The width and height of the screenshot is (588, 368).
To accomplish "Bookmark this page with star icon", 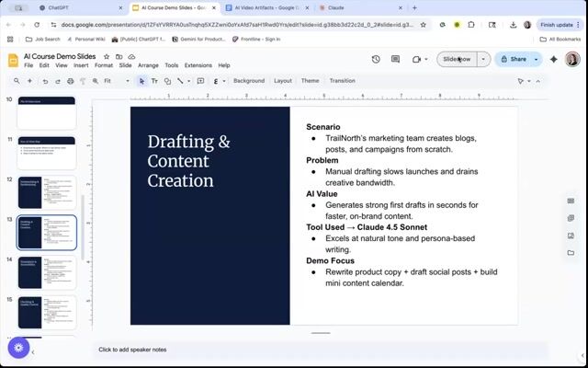I will tap(423, 25).
